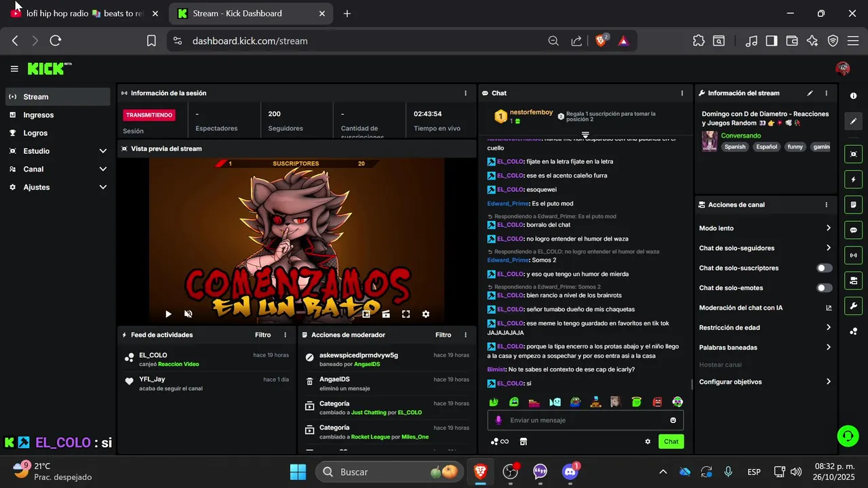Go to Logros in sidebar
Screen dimensions: 868x488
point(58,133)
